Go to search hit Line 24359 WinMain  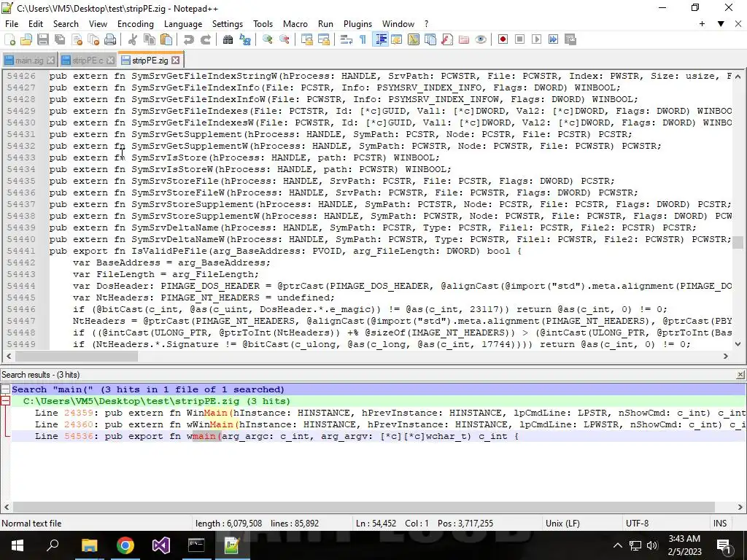coord(379,413)
